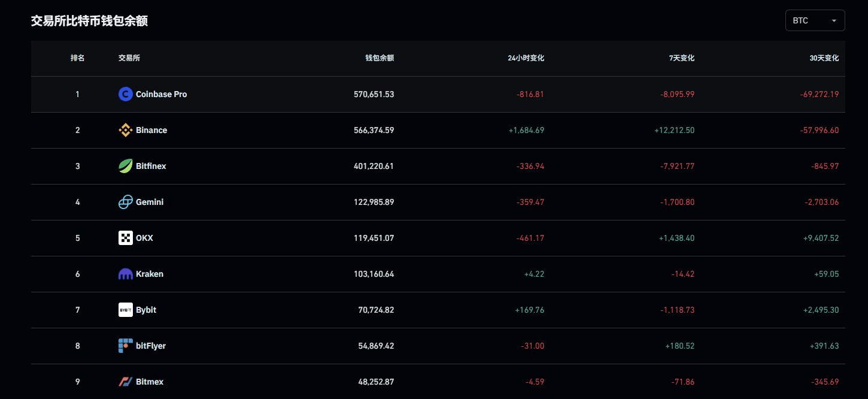Sort by 24小时变化 column header
868x399 pixels.
(526, 58)
